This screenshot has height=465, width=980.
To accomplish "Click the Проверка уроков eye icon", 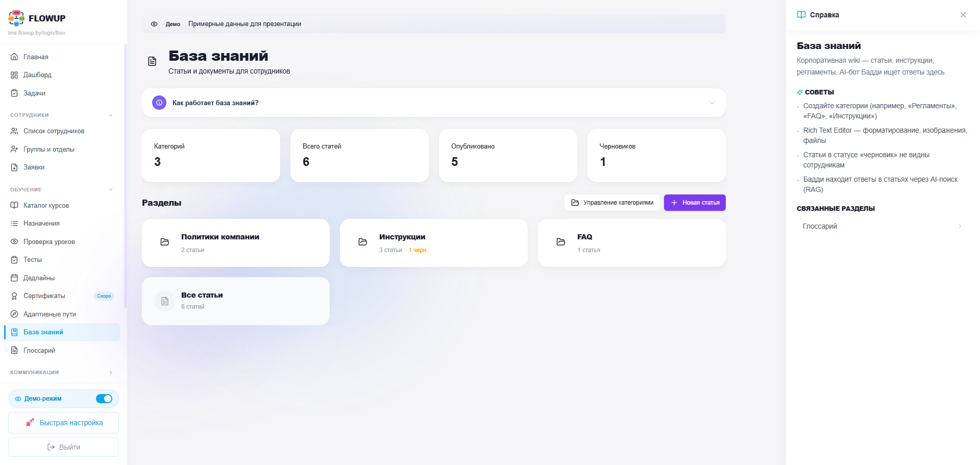I will [x=14, y=241].
